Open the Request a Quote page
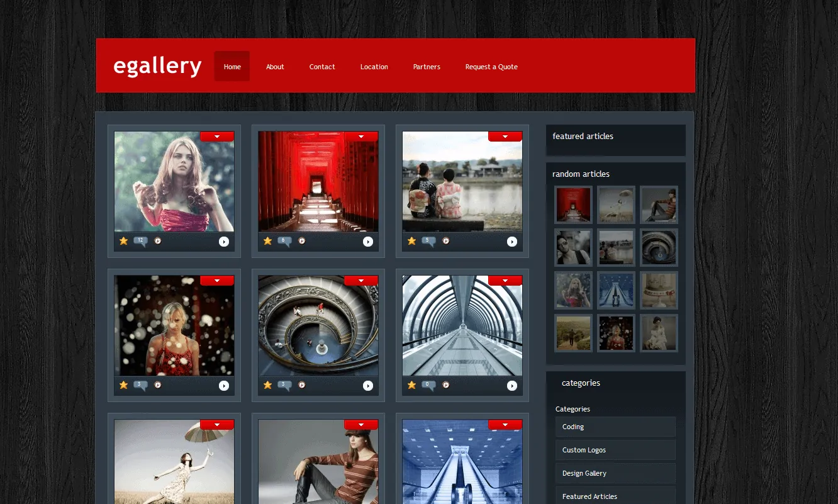The height and width of the screenshot is (504, 838). (x=491, y=67)
